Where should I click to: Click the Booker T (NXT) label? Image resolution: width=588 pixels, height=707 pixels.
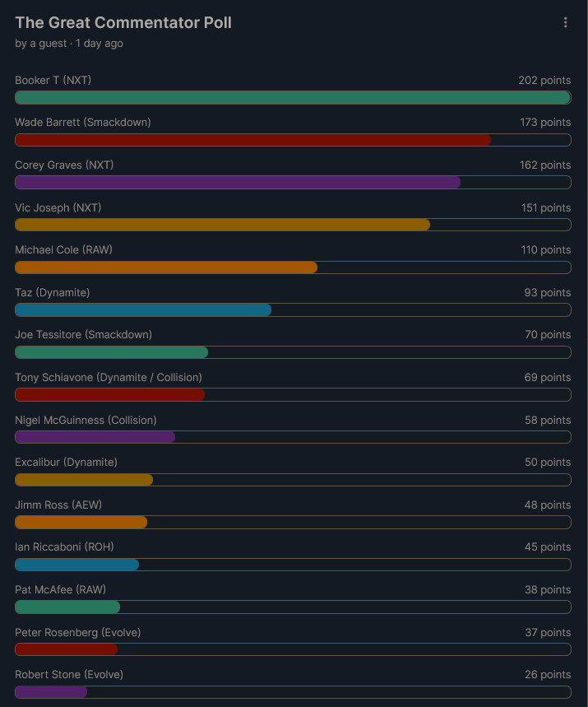53,81
